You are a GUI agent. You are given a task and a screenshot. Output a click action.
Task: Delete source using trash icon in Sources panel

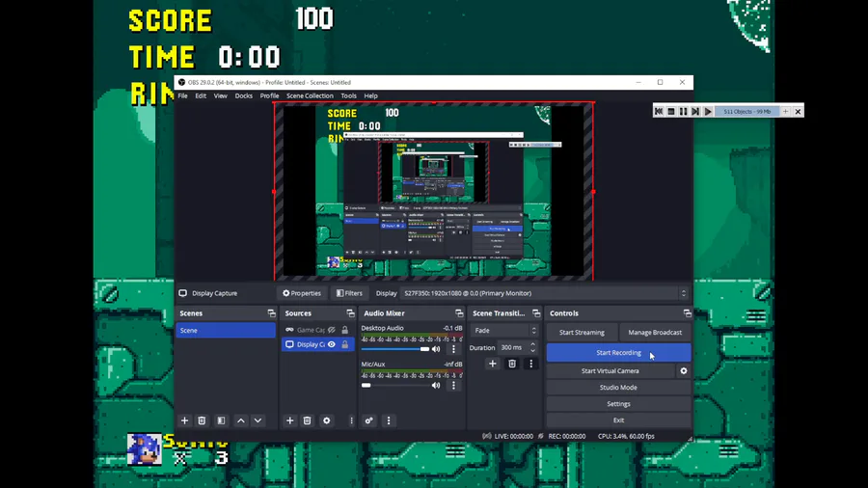307,420
